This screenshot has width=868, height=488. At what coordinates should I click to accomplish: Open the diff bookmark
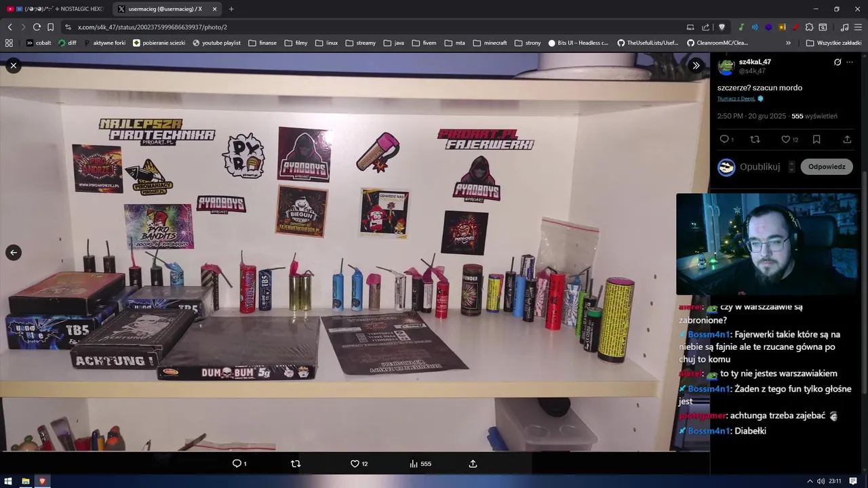point(67,43)
